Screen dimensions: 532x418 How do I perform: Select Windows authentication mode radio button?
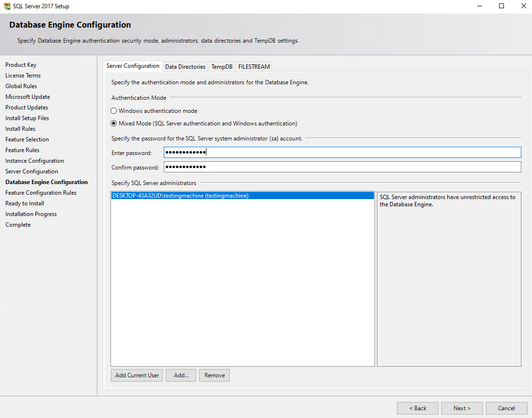pyautogui.click(x=114, y=111)
